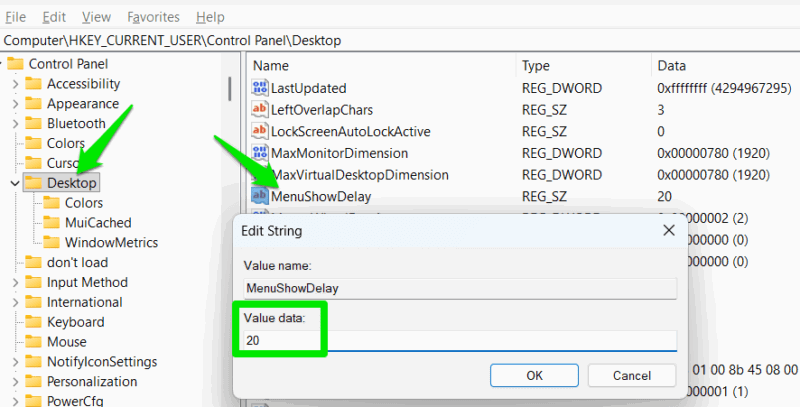Click the don't load folder icon

click(33, 262)
